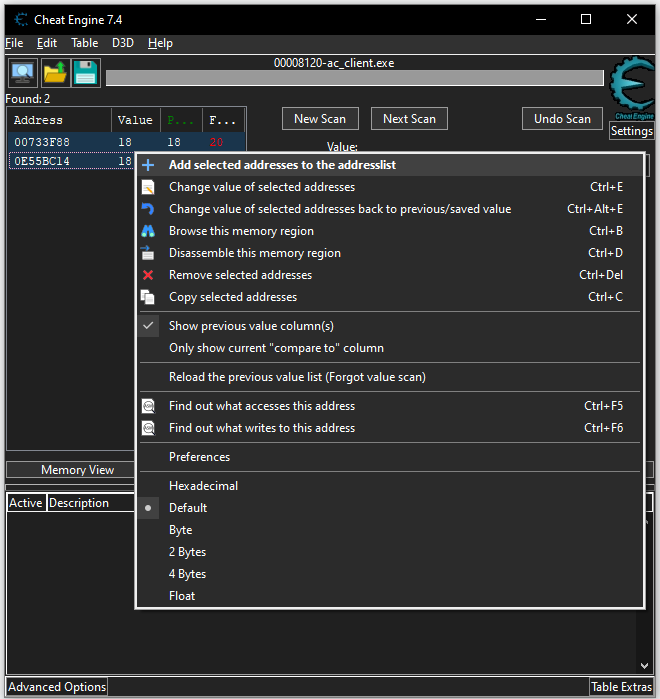Choose Reload the previous value list
This screenshot has height=699, width=660.
[390, 377]
